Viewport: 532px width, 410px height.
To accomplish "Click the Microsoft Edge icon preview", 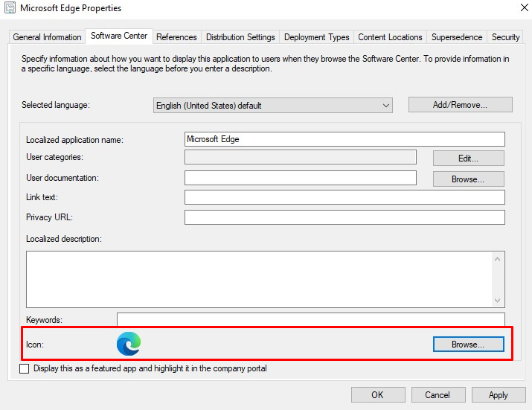I will point(129,344).
